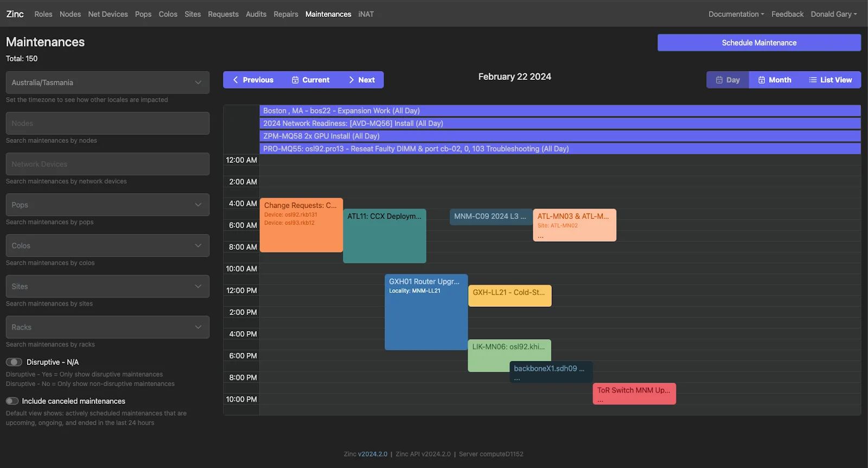
Task: Go to the Audits nav tab
Action: (256, 14)
